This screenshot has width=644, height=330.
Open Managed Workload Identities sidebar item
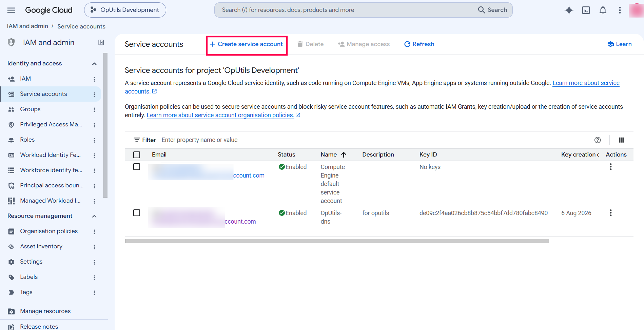(x=50, y=201)
